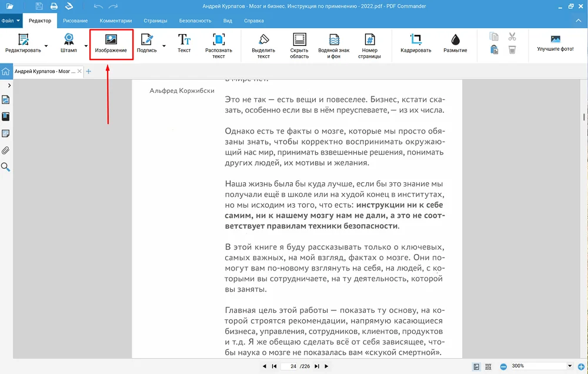Screen dimensions: 588x374
Task: Click the paste clipboard icon
Action: coord(495,49)
